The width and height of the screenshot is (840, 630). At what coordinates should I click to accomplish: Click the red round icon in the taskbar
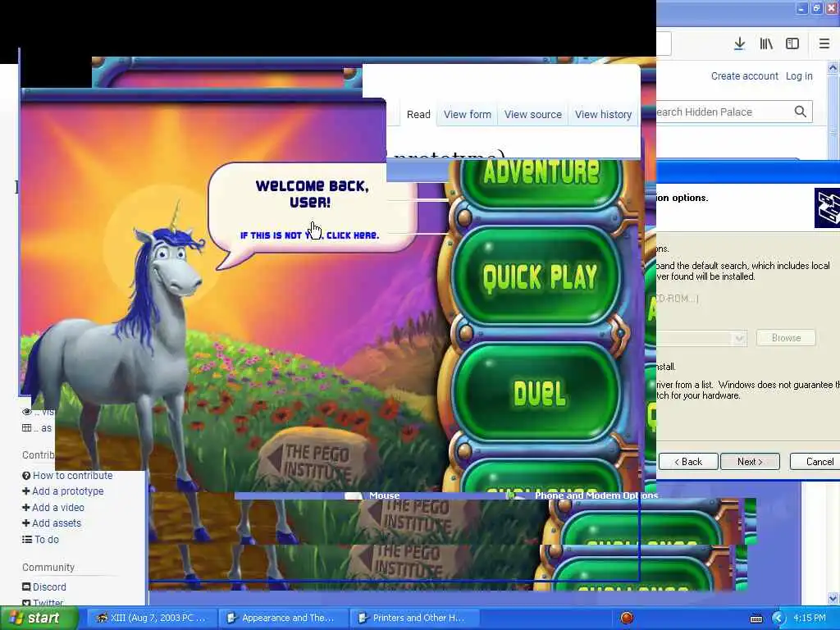(626, 618)
